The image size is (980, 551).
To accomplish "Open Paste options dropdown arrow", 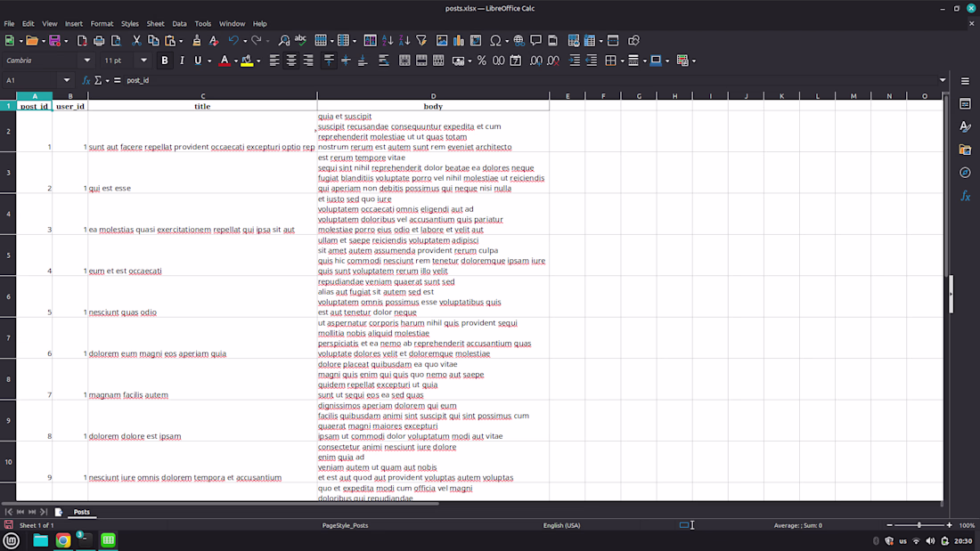I will 181,41.
